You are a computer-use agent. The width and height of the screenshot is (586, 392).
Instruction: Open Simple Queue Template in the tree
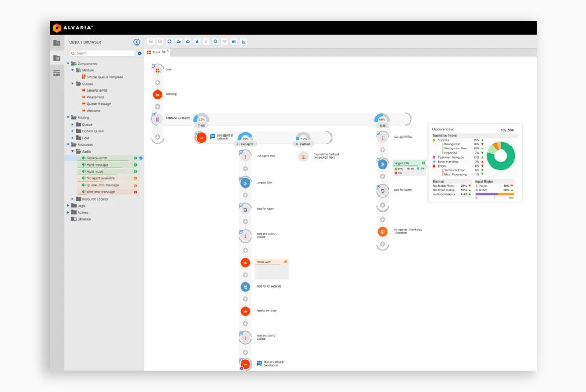(x=102, y=77)
